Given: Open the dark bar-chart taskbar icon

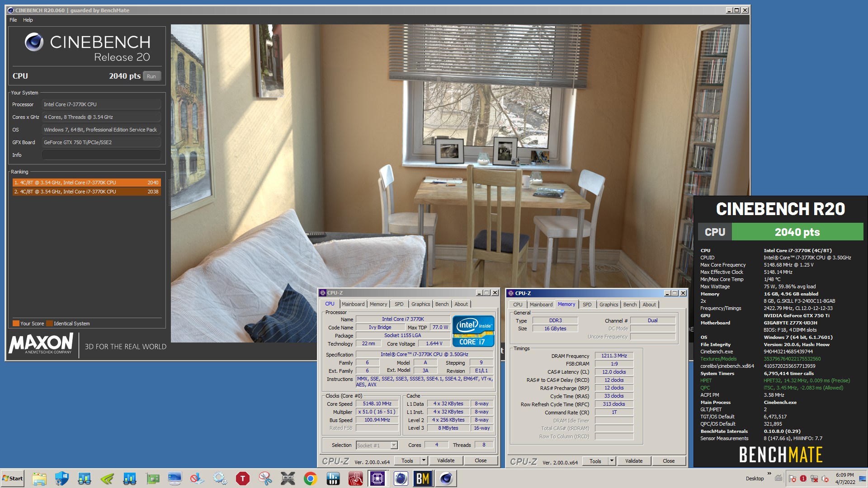Looking at the screenshot, I should pos(333,478).
